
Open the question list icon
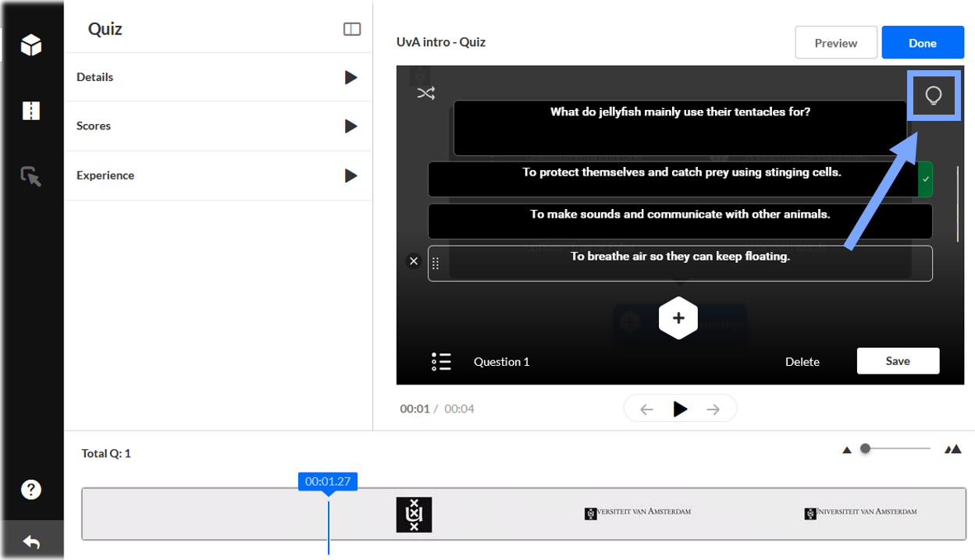tap(441, 361)
